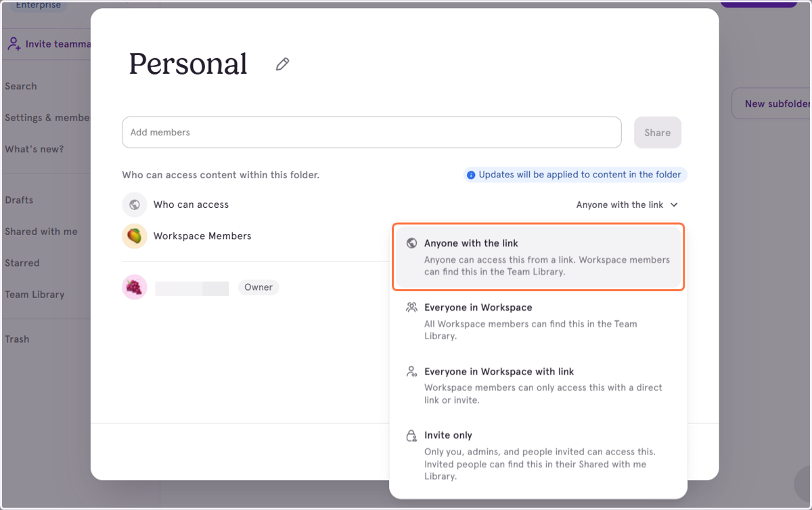Click the New subfolder button in the background
This screenshot has height=510, width=812.
click(772, 104)
